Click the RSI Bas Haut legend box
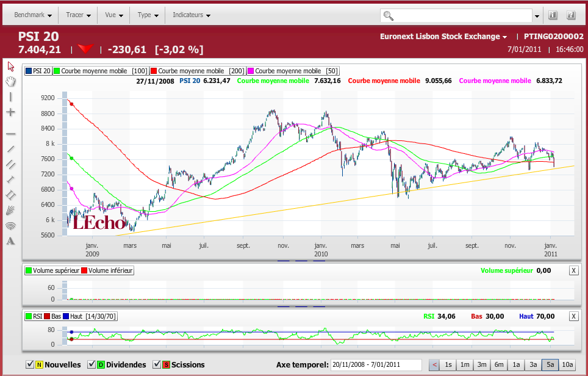The height and width of the screenshot is (376, 588). pos(71,316)
